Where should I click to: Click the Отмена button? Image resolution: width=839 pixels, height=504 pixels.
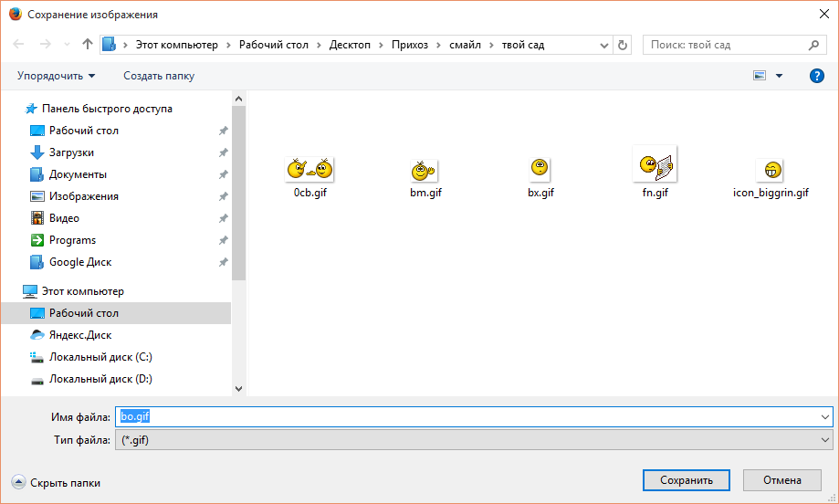pyautogui.click(x=781, y=479)
